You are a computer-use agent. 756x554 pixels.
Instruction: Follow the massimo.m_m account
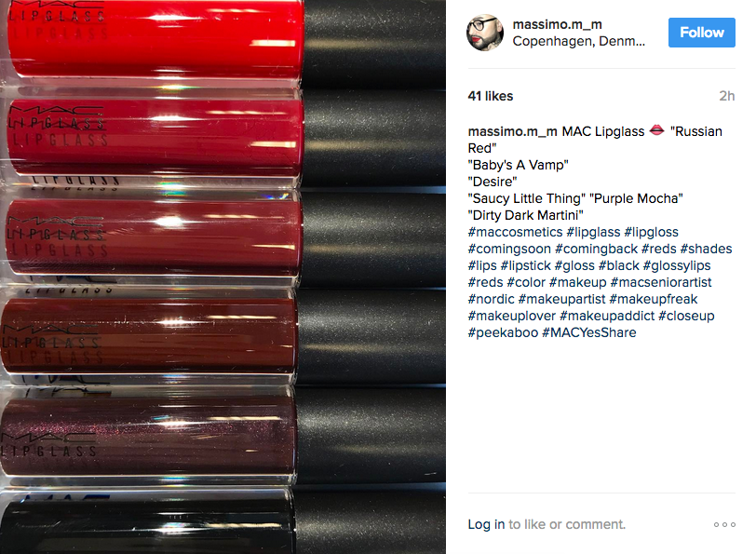(701, 33)
